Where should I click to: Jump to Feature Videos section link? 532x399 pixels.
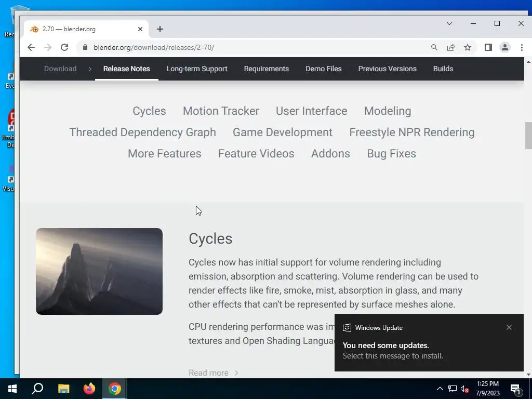pyautogui.click(x=256, y=153)
